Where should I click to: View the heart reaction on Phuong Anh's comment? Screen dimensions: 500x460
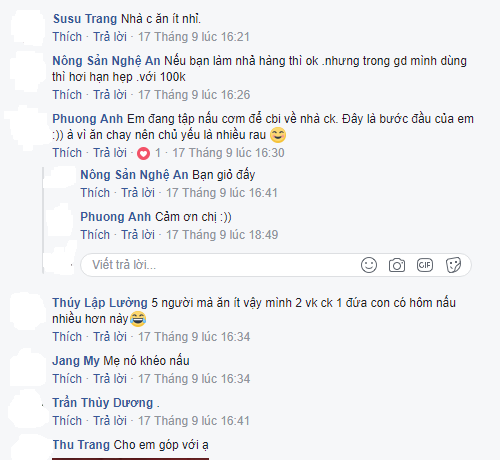point(144,153)
